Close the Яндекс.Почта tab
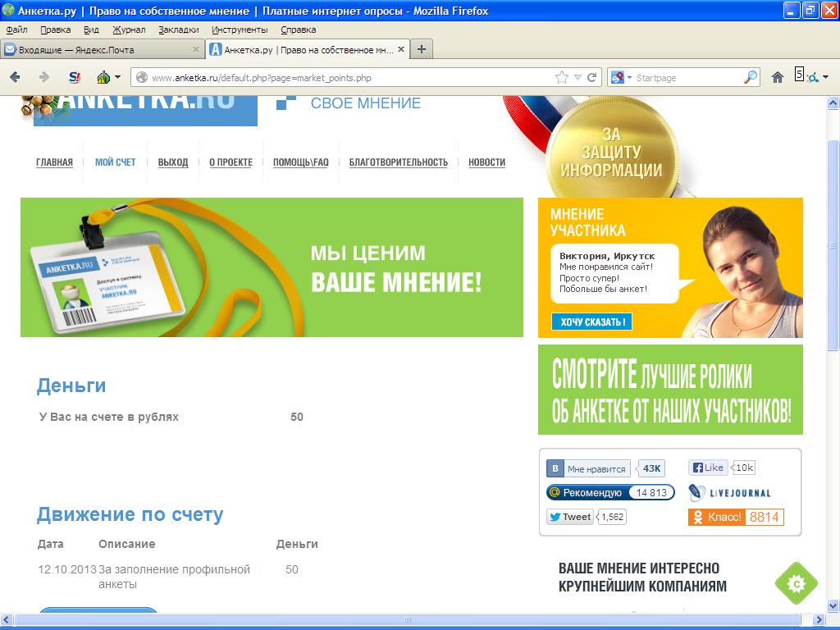The image size is (840, 630). click(x=195, y=49)
